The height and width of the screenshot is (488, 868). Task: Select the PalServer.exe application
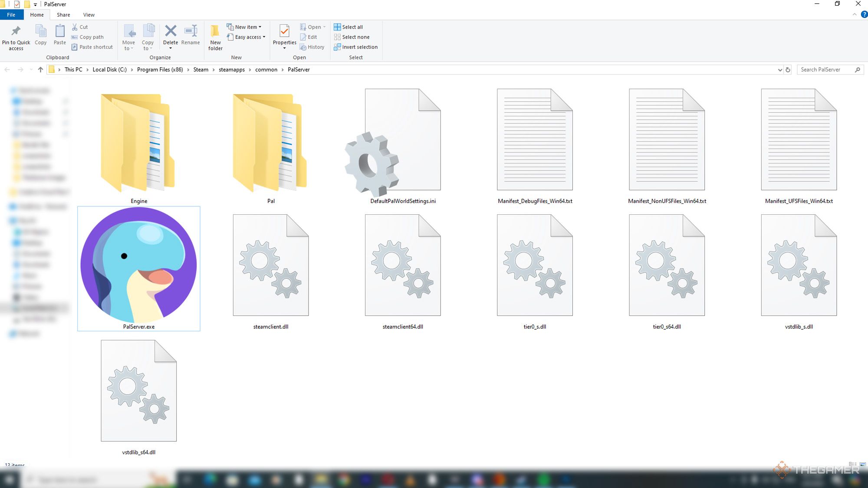pyautogui.click(x=138, y=269)
